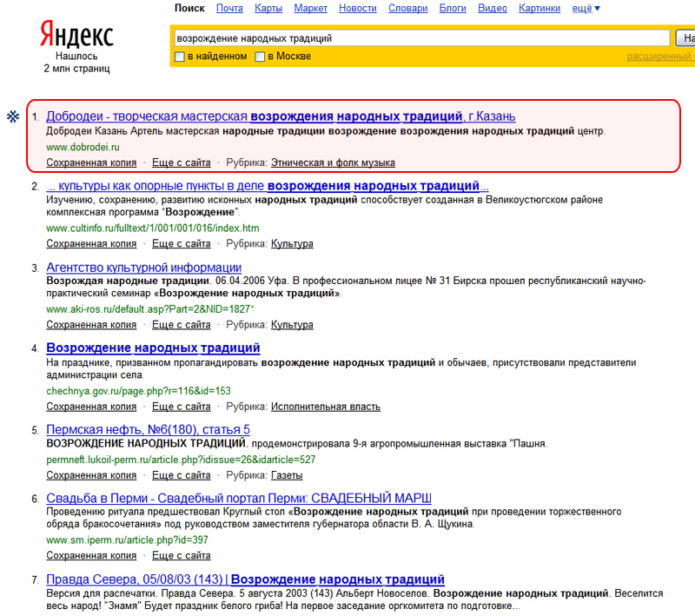Image resolution: width=695 pixels, height=616 pixels.
Task: Open the Свадьба в Перми portal result
Action: coord(239,498)
